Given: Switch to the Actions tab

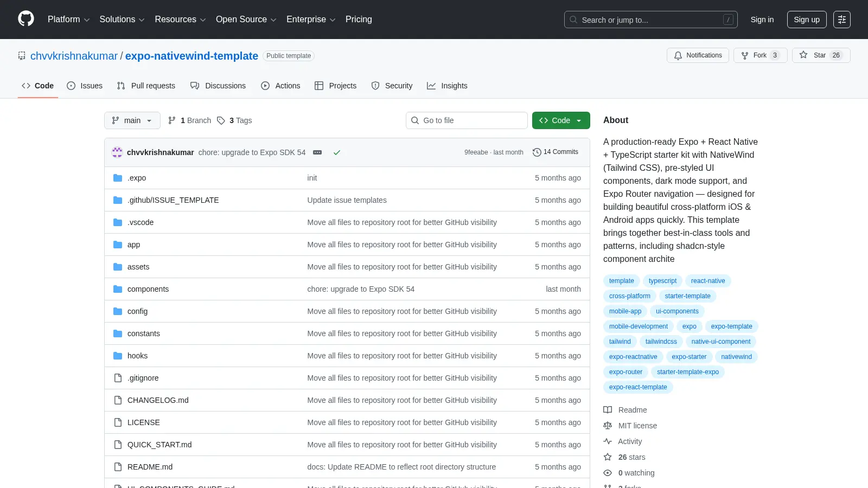Looking at the screenshot, I should [x=280, y=86].
